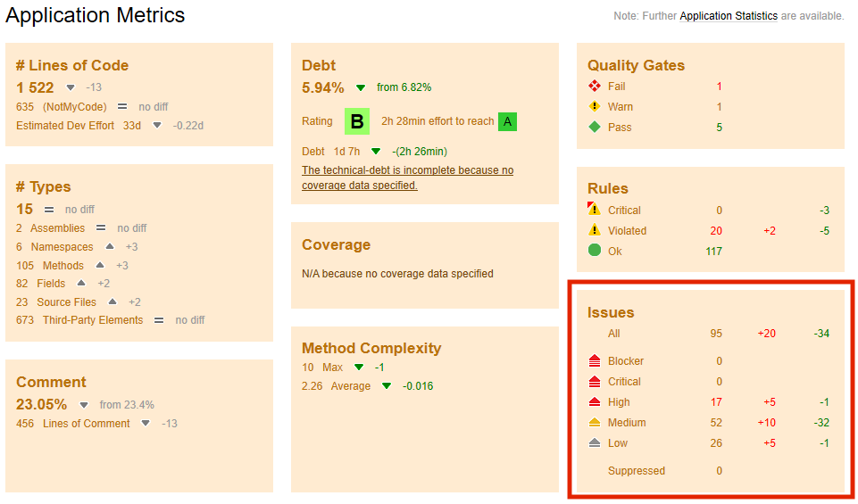The image size is (858, 504).
Task: Click the Quality Gates Warn icon
Action: coord(595,107)
